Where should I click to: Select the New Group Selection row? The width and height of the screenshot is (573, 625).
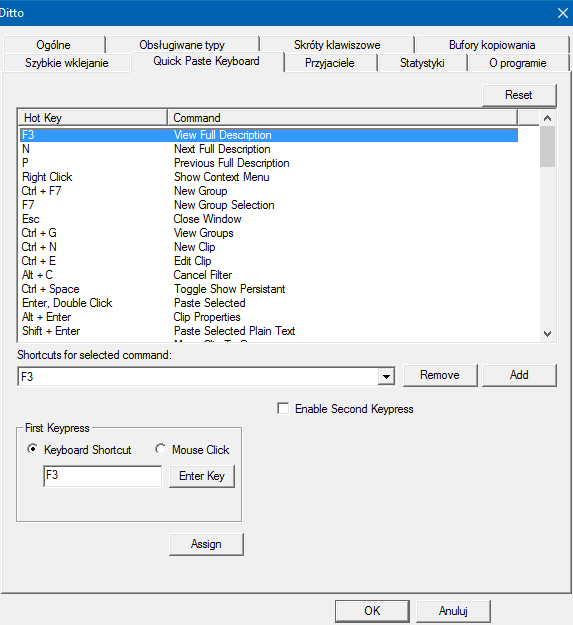coord(269,205)
